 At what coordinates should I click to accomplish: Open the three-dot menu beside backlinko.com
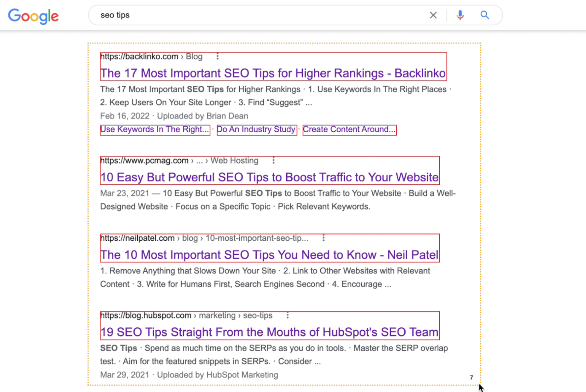click(x=218, y=56)
